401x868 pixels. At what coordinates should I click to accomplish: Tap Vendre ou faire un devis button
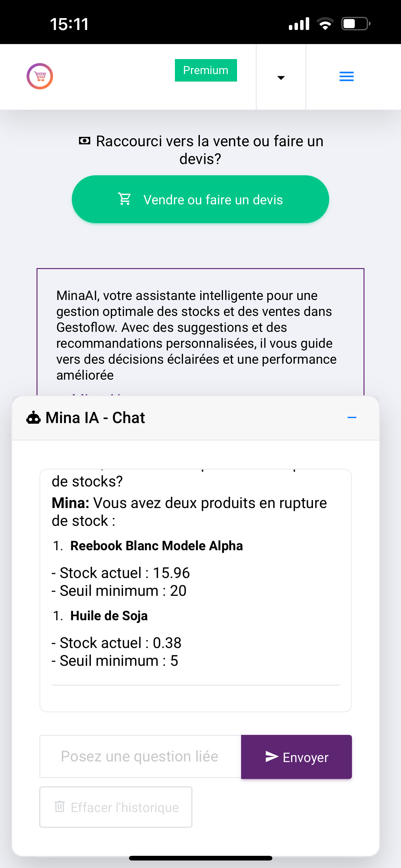200,199
